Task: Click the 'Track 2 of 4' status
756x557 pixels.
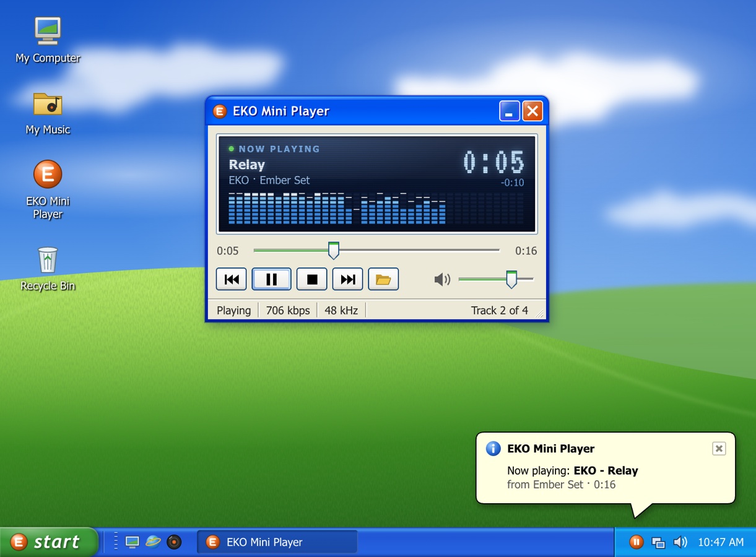Action: pos(500,311)
